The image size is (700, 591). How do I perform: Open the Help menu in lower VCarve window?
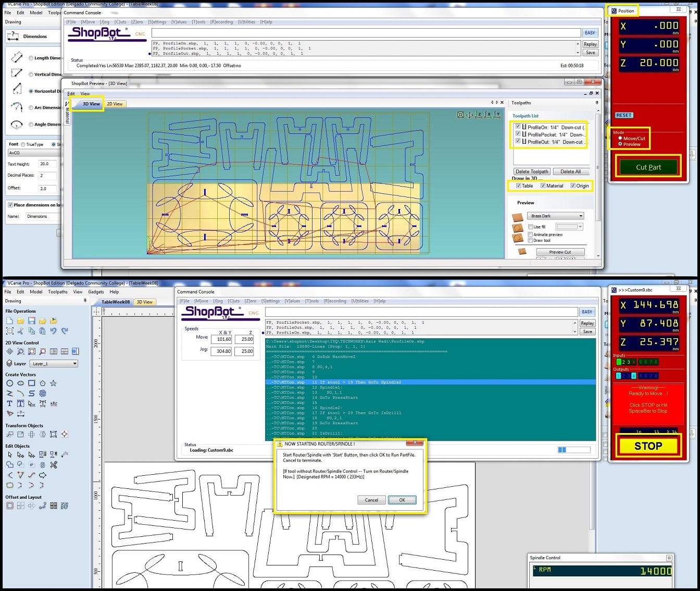[114, 292]
